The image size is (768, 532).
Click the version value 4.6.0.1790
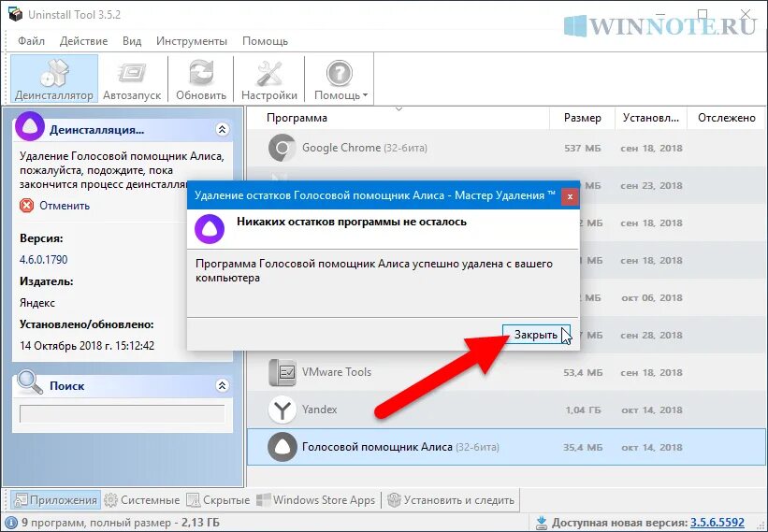44,259
